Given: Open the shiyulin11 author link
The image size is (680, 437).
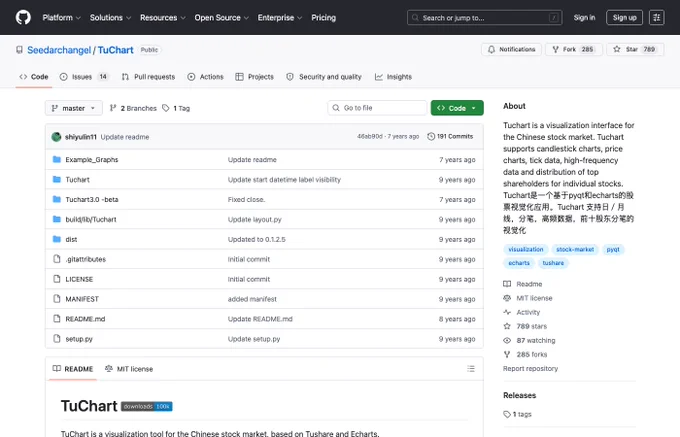Looking at the screenshot, I should click(x=81, y=137).
